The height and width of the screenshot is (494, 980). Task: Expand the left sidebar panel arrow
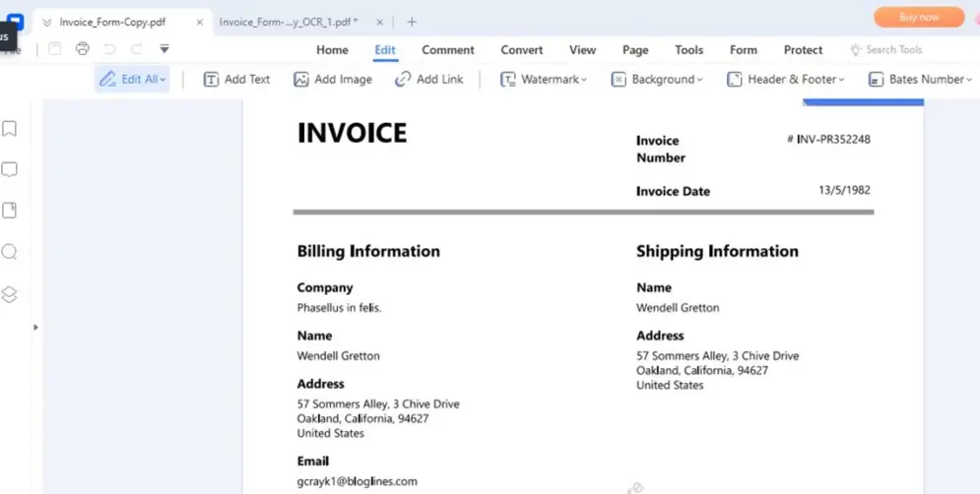pyautogui.click(x=35, y=328)
